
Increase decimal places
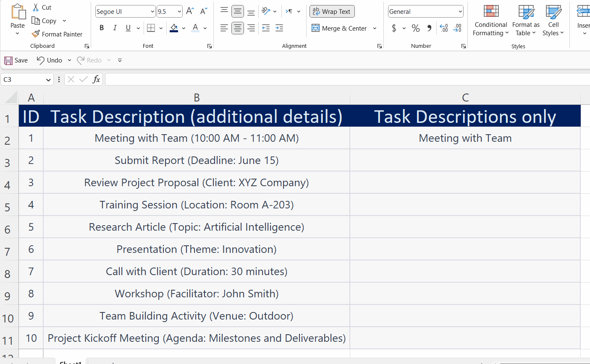click(444, 28)
